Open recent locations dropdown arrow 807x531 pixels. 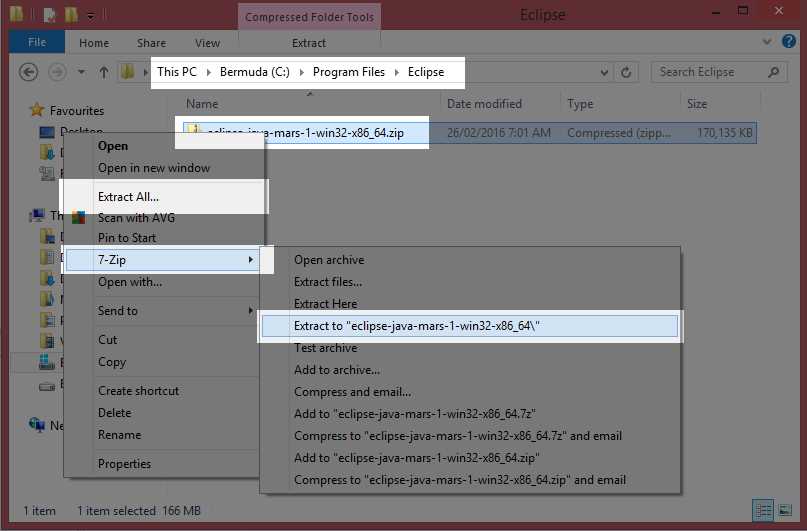click(x=81, y=72)
